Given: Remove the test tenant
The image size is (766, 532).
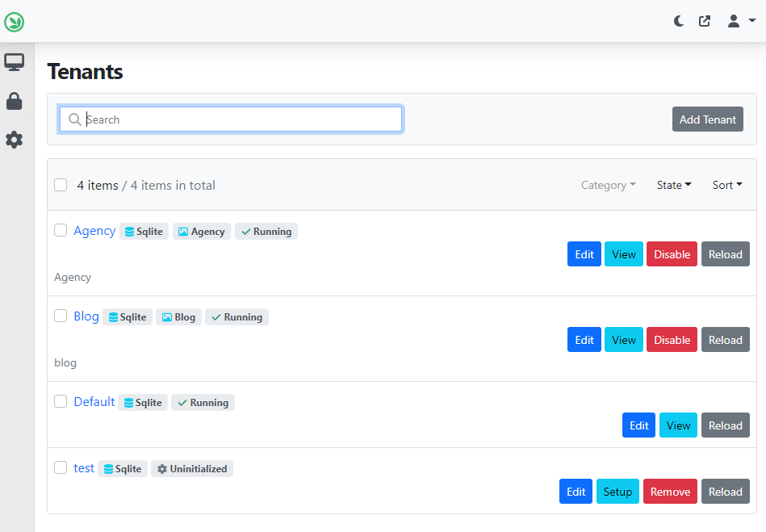Looking at the screenshot, I should tap(670, 492).
